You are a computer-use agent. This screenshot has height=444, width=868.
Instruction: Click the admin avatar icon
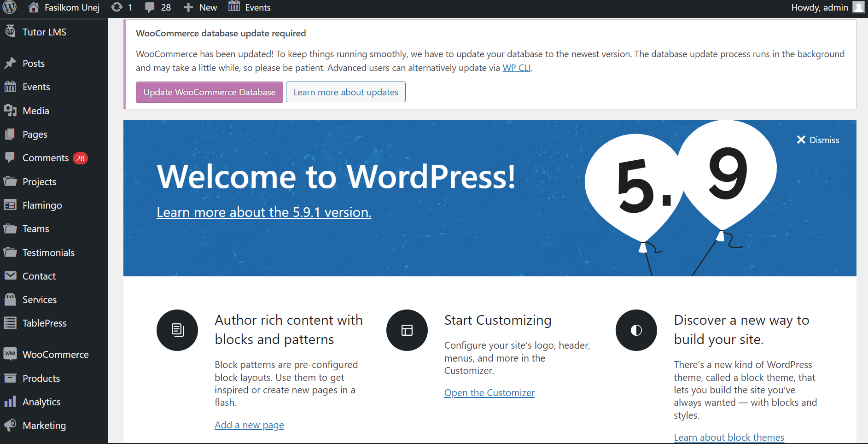pos(858,7)
